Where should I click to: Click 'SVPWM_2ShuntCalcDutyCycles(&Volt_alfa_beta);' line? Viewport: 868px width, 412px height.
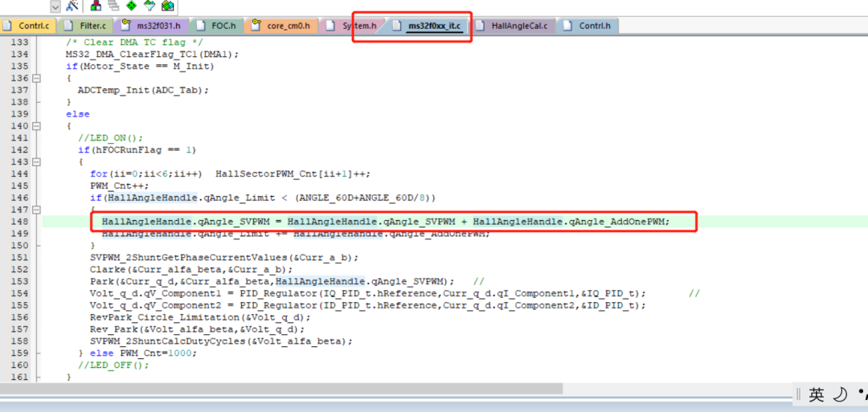[x=221, y=342]
